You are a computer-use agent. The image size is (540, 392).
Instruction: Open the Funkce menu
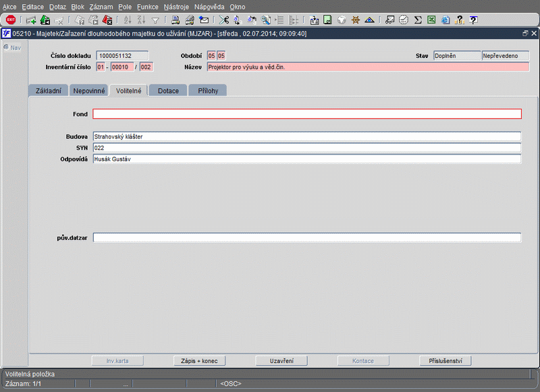[x=148, y=7]
